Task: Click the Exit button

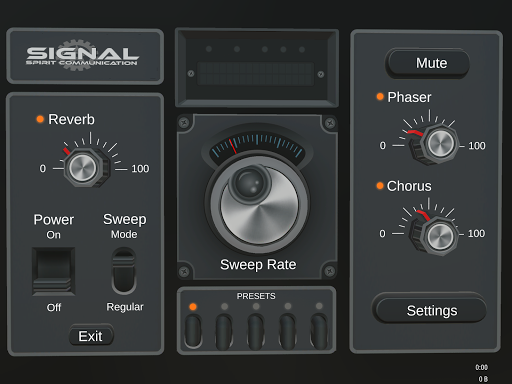Action: [91, 336]
